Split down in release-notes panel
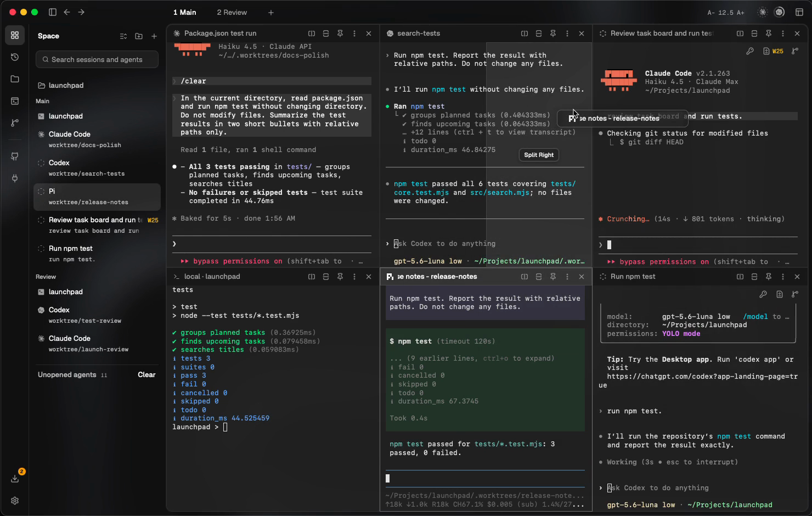Image resolution: width=812 pixels, height=516 pixels. tap(539, 277)
